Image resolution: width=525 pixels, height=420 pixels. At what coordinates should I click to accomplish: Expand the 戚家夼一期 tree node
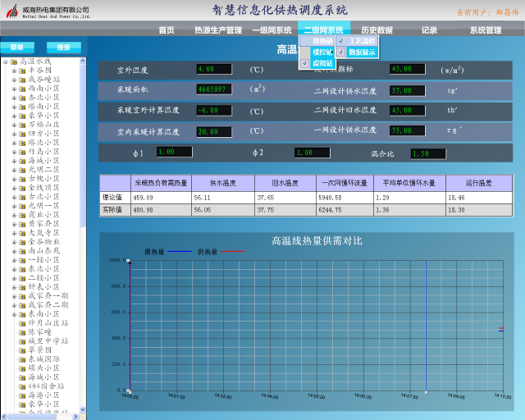pos(14,296)
